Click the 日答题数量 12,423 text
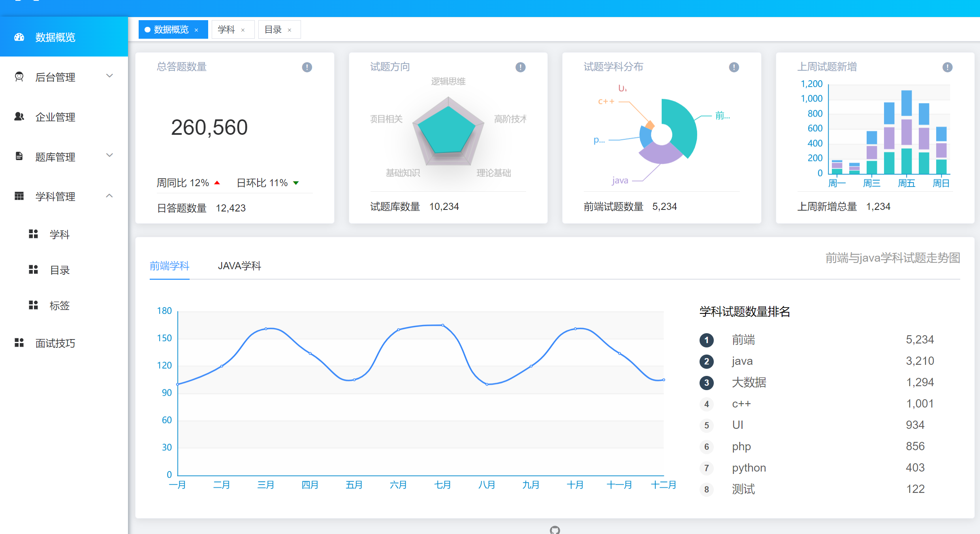The height and width of the screenshot is (534, 980). point(201,208)
